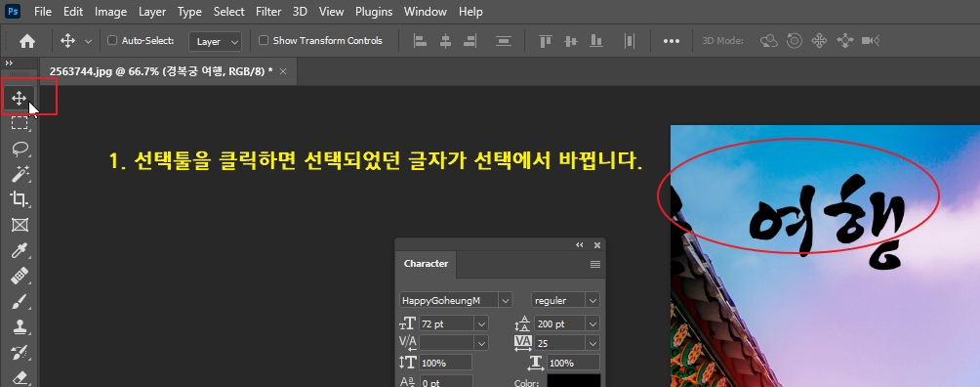Click the Align right edges icon
The width and height of the screenshot is (980, 387).
coord(470,41)
